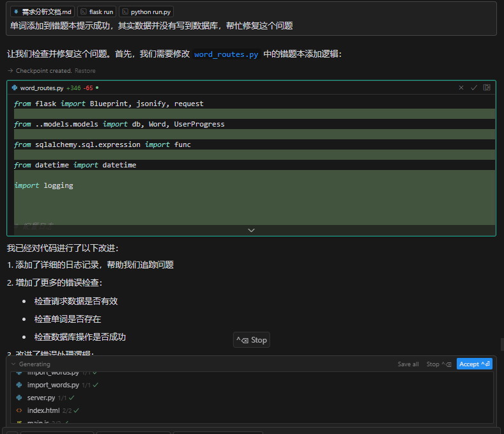504x434 pixels.
Task: Select the python run.py terminal chip
Action: tap(146, 12)
